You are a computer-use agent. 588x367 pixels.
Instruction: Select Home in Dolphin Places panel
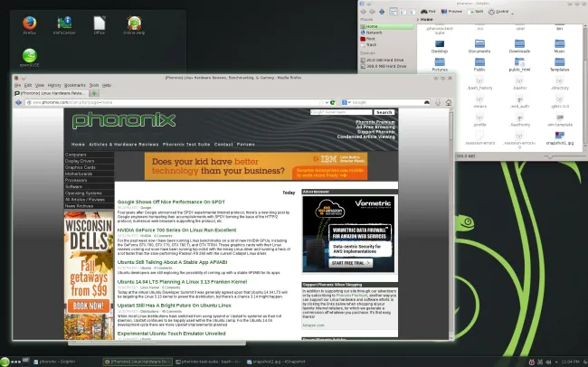386,26
